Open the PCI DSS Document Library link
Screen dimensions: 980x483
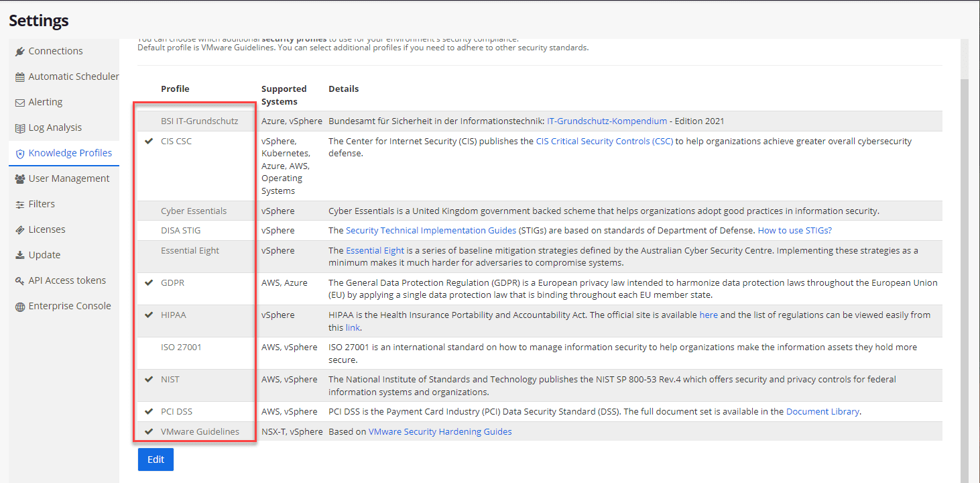pyautogui.click(x=822, y=412)
